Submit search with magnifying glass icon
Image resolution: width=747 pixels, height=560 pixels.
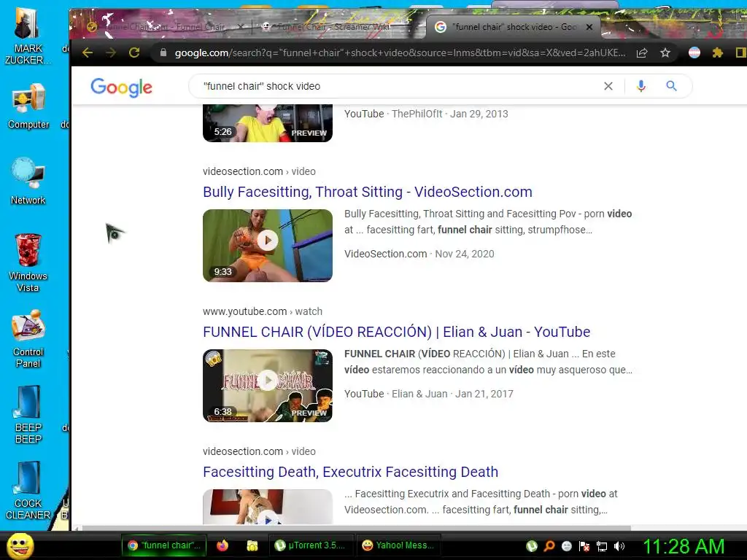coord(671,86)
